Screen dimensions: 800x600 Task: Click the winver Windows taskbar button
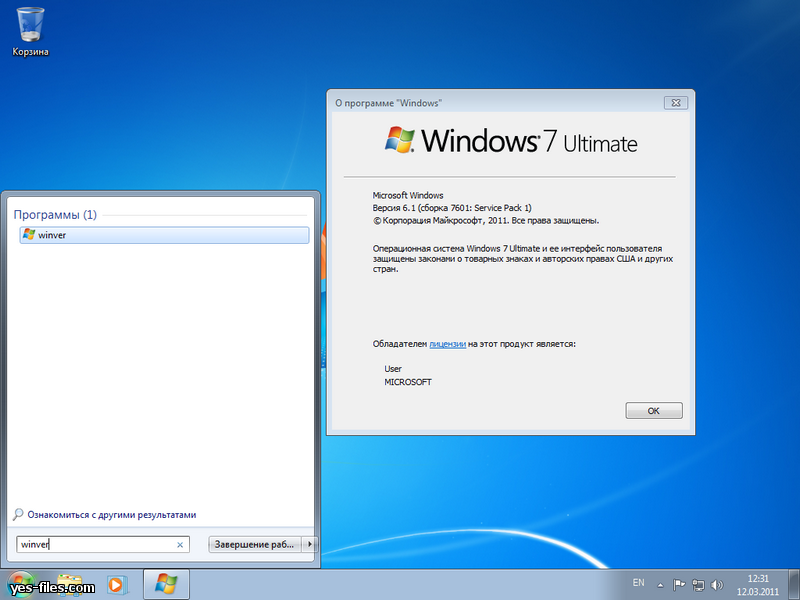(166, 584)
